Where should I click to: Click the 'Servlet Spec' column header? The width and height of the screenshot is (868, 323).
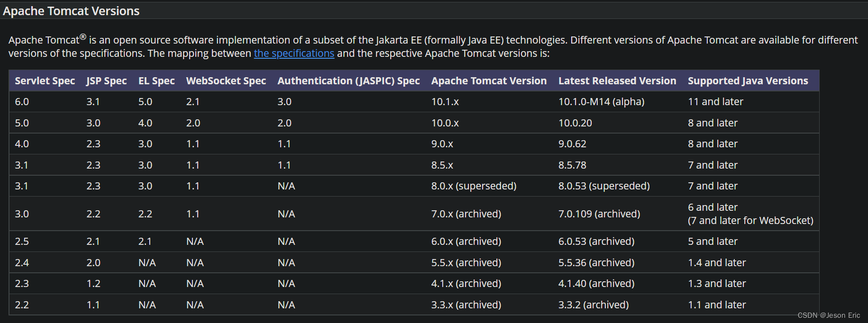coord(45,81)
